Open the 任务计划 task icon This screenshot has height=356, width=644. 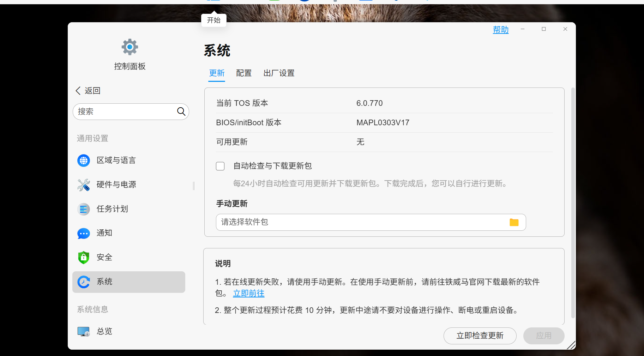click(x=84, y=209)
